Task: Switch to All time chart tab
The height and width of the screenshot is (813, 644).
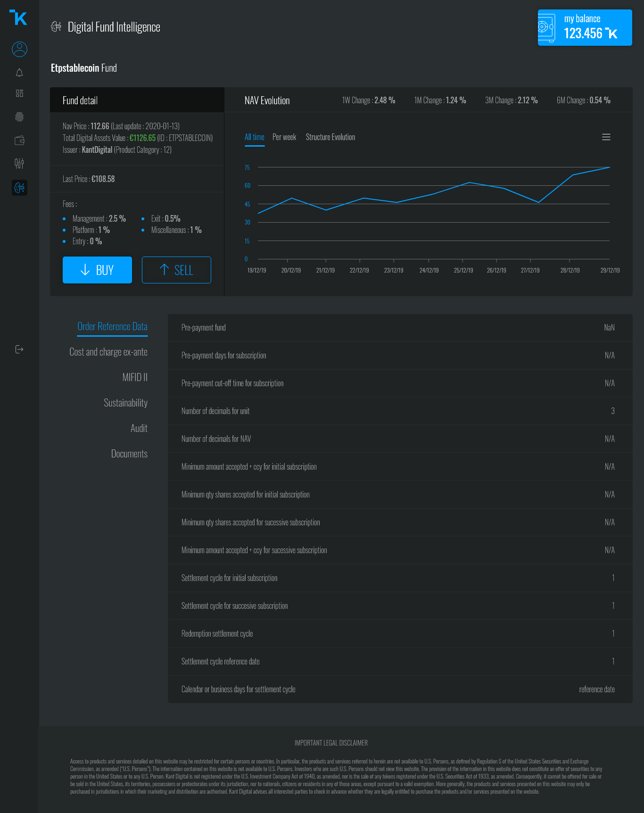Action: click(255, 137)
